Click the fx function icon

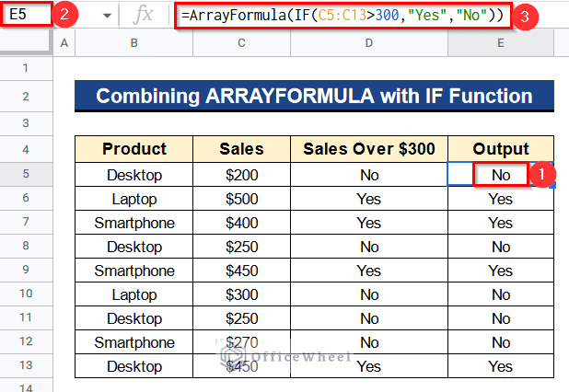click(x=143, y=16)
